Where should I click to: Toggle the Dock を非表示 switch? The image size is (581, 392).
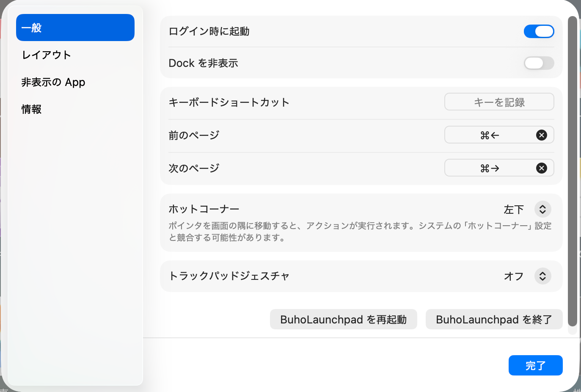point(539,63)
